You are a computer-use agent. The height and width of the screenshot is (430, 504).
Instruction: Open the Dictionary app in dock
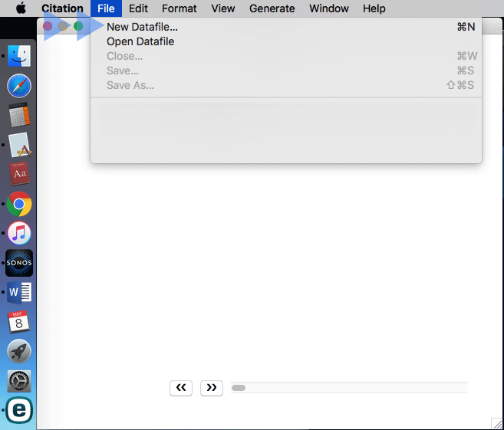[x=19, y=174]
